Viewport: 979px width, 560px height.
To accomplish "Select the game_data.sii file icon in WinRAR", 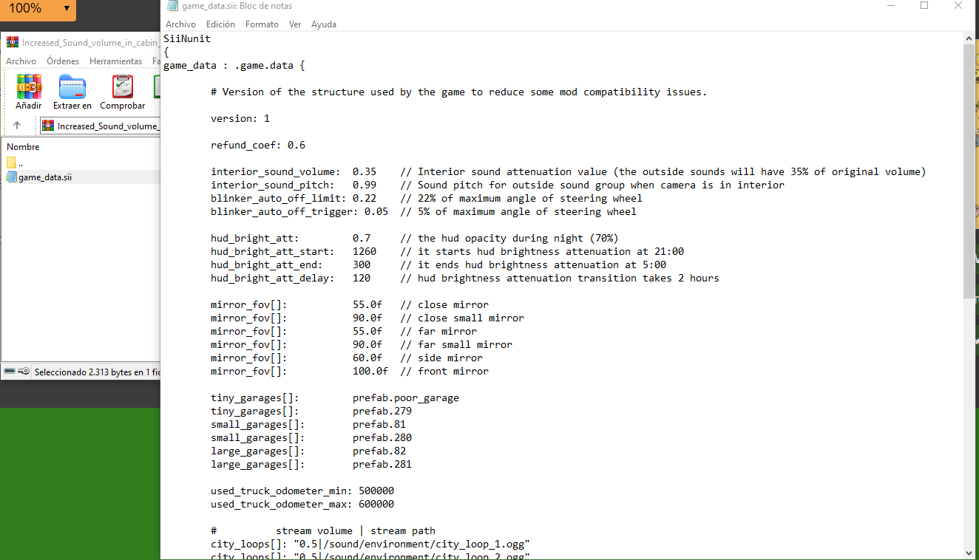I will [11, 177].
